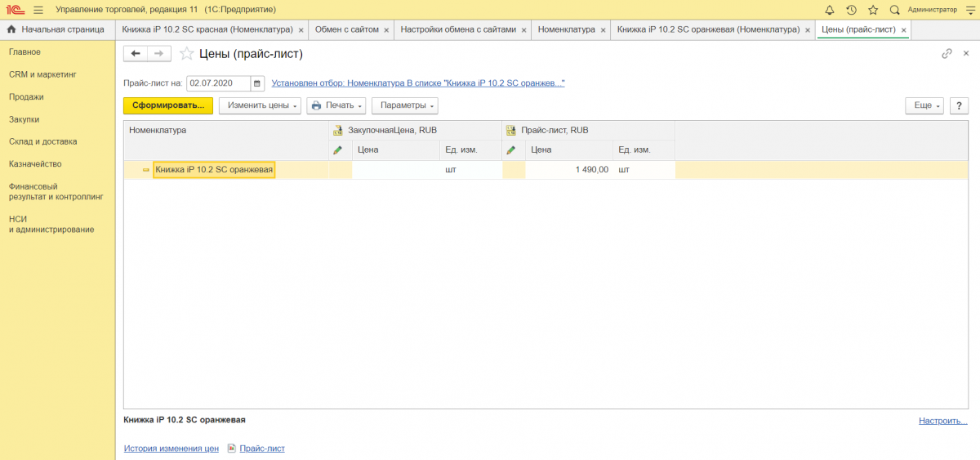980x460 pixels.
Task: Close the Номенклатура tab
Action: 603,30
